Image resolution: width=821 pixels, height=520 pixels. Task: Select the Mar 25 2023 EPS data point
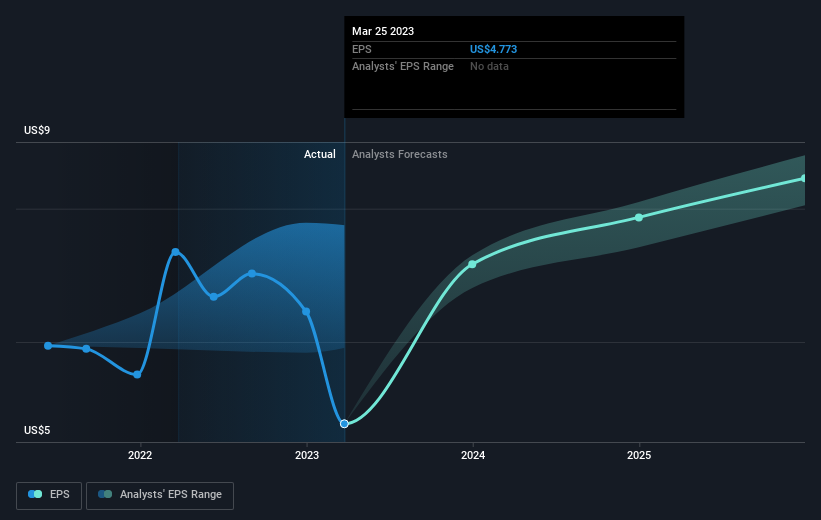344,424
